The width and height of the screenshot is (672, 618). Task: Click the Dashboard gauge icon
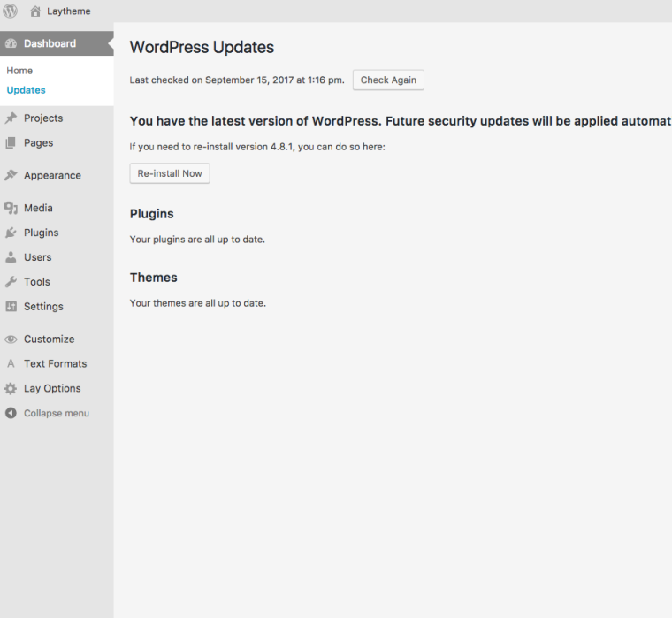click(x=11, y=43)
